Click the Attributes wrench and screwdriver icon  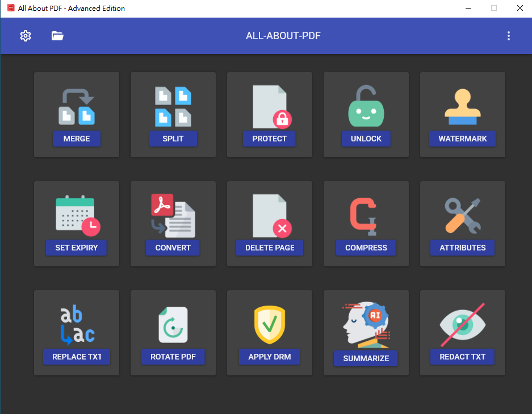pyautogui.click(x=462, y=216)
